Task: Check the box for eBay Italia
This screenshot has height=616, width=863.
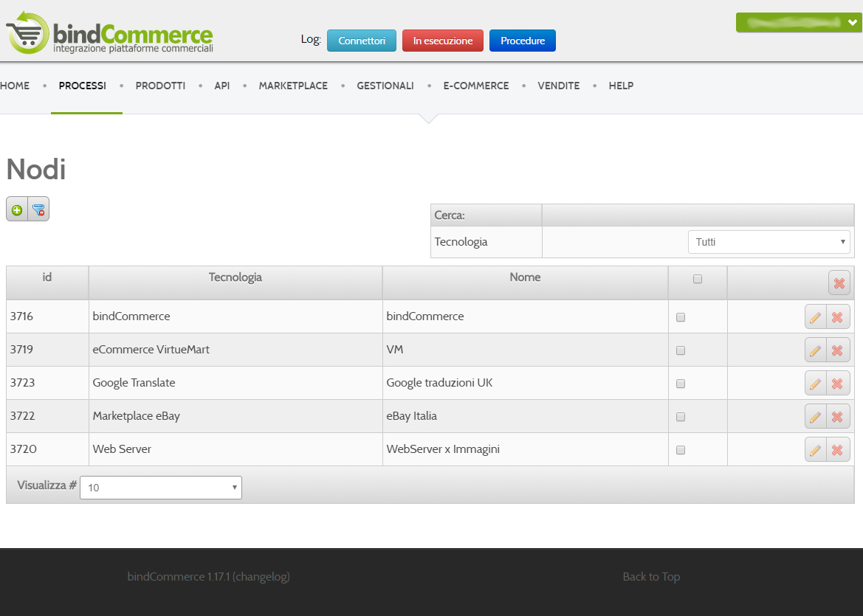Action: click(x=680, y=417)
